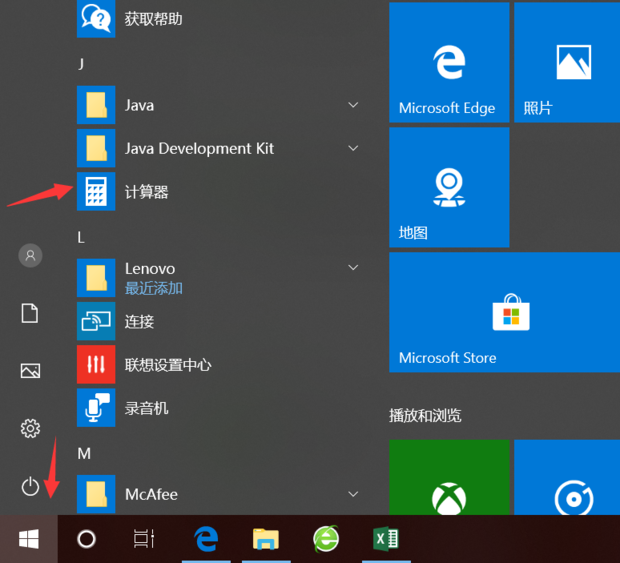620x563 pixels.
Task: Click the Java Development Kit text
Action: [x=199, y=149]
